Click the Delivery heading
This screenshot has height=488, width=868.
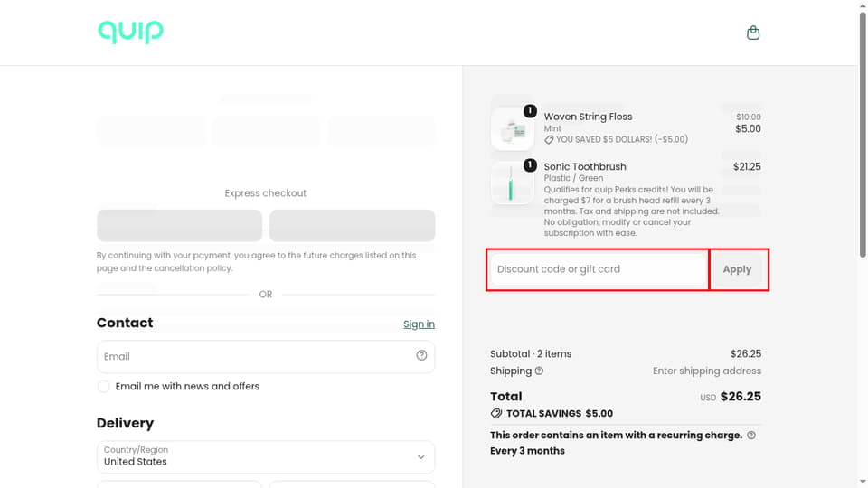coord(125,423)
